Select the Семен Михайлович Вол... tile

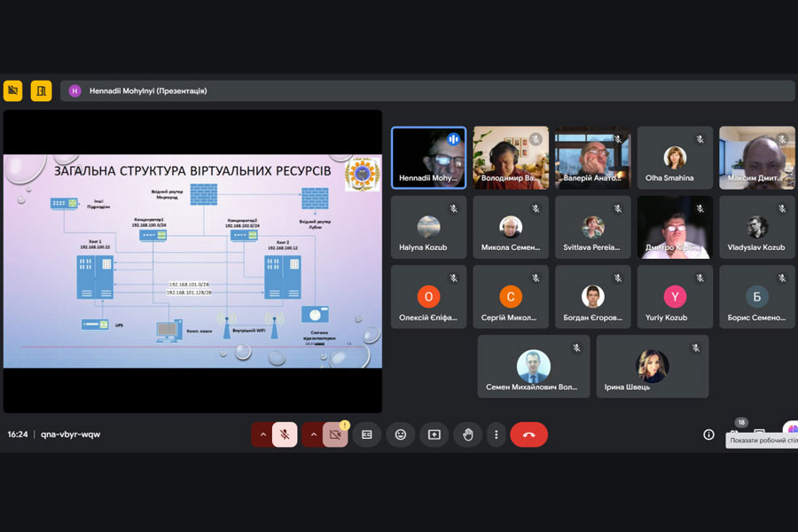(534, 366)
